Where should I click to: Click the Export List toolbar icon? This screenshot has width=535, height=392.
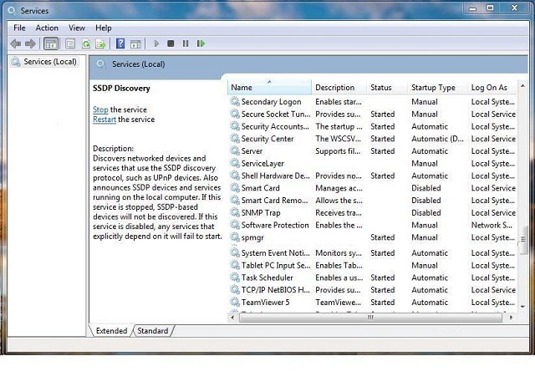tap(100, 43)
